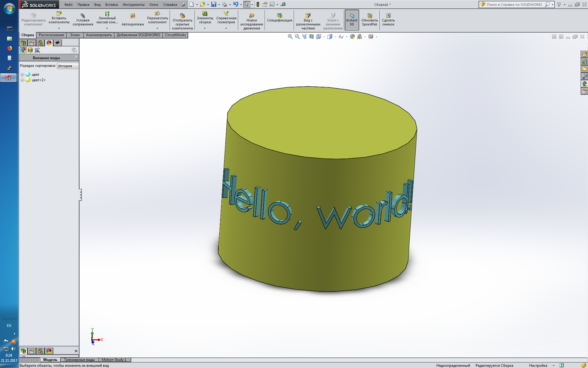588x368 pixels.
Task: Click the SOLIDWORKS help search field
Action: [x=514, y=5]
